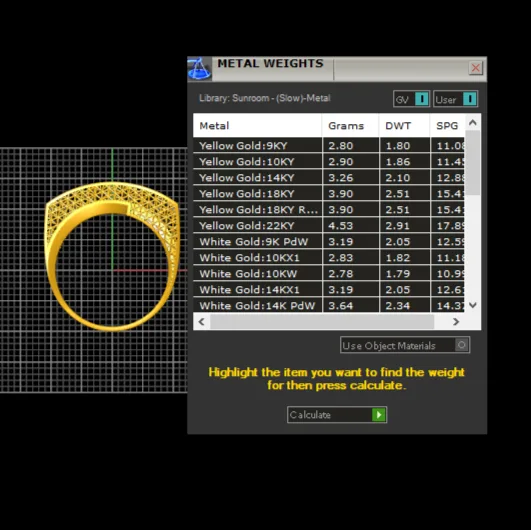This screenshot has height=530, width=531.
Task: Click the Library: Sunroom - (Slow)-Metal label
Action: coord(264,98)
